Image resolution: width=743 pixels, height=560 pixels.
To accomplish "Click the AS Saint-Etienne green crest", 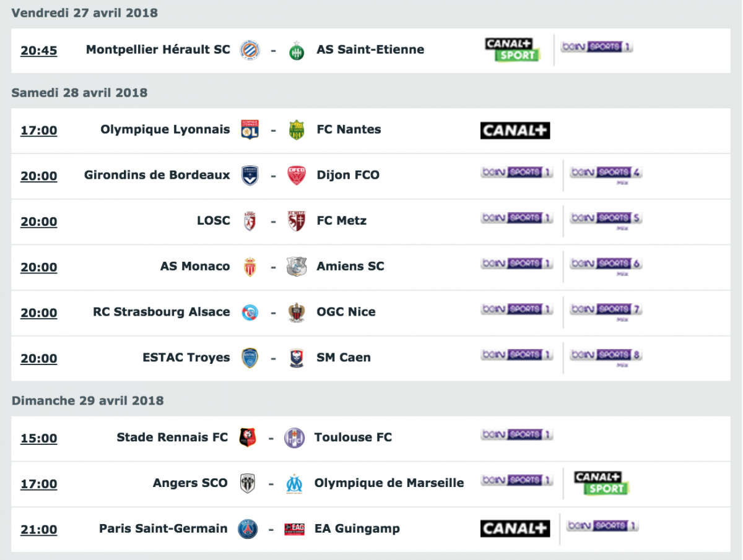I will tap(297, 50).
